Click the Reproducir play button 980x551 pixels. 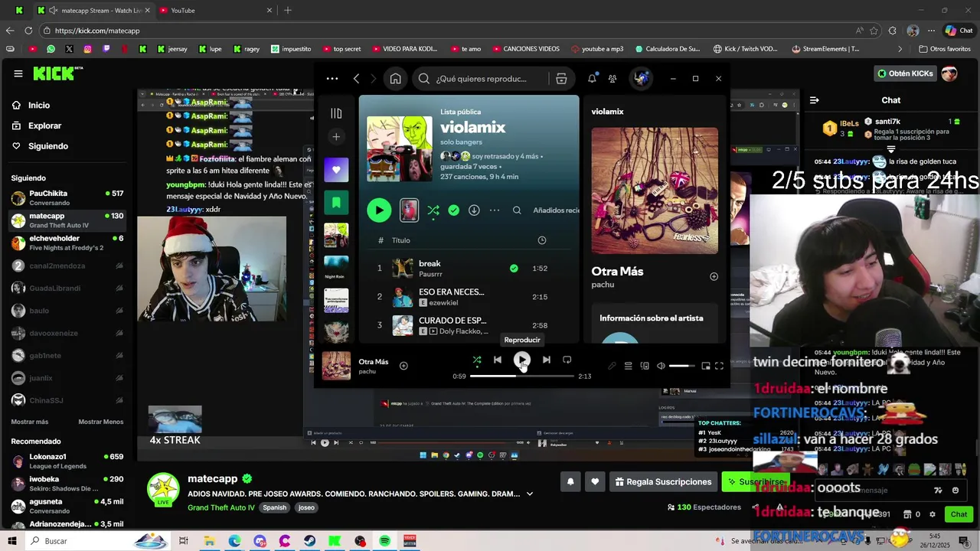click(521, 360)
